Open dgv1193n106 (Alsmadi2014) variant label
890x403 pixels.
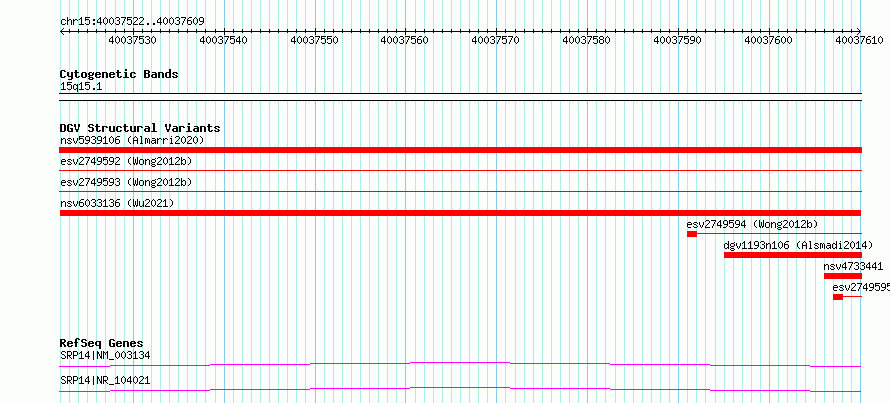click(x=798, y=245)
